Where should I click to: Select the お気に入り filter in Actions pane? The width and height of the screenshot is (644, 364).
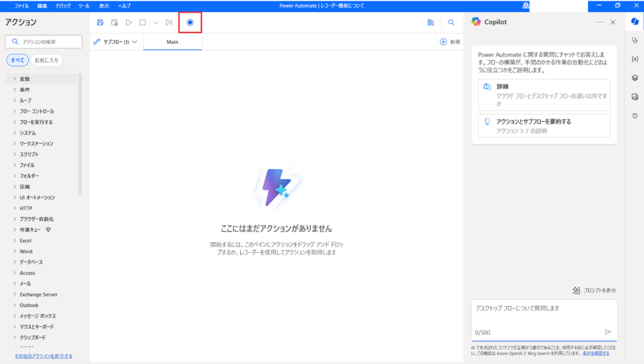tap(46, 60)
